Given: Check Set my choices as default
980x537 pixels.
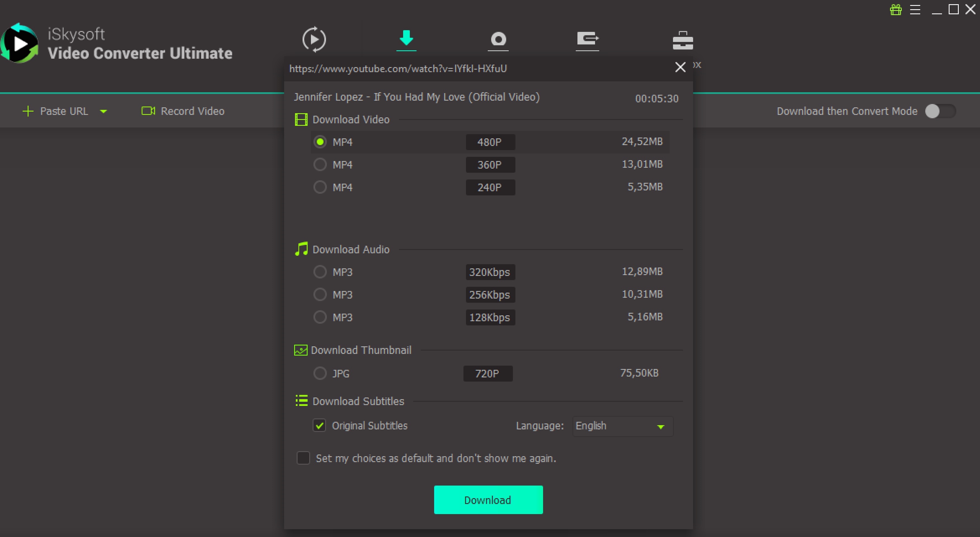Looking at the screenshot, I should (x=303, y=458).
